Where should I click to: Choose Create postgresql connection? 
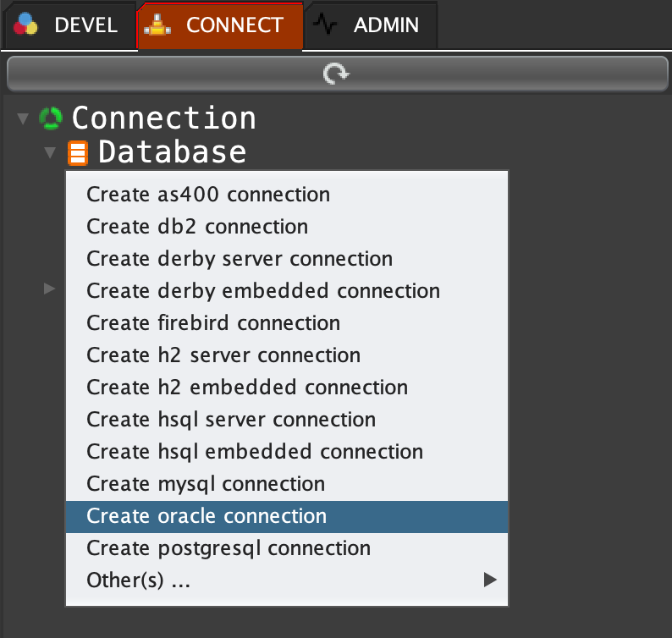pyautogui.click(x=229, y=548)
